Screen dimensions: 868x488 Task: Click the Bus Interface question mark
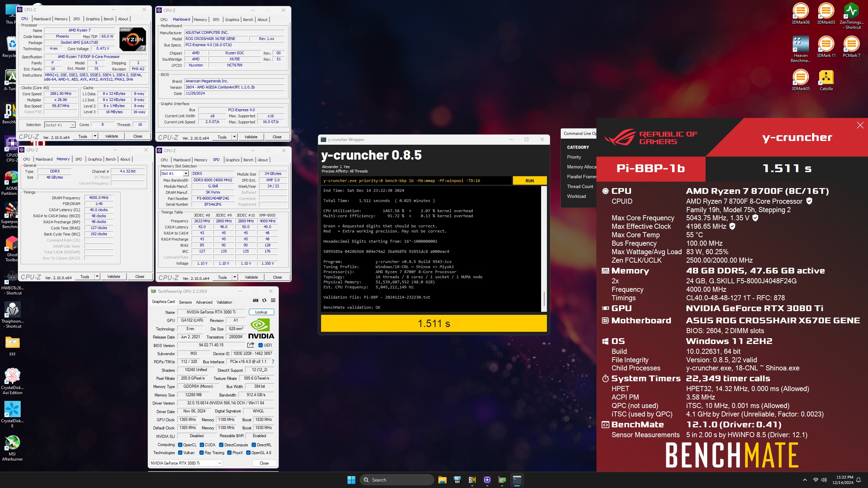pyautogui.click(x=273, y=362)
